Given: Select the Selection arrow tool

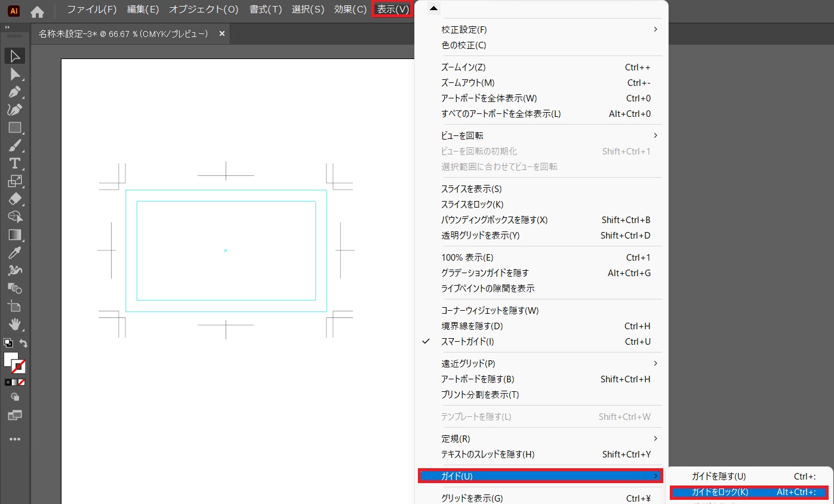Looking at the screenshot, I should (x=15, y=56).
